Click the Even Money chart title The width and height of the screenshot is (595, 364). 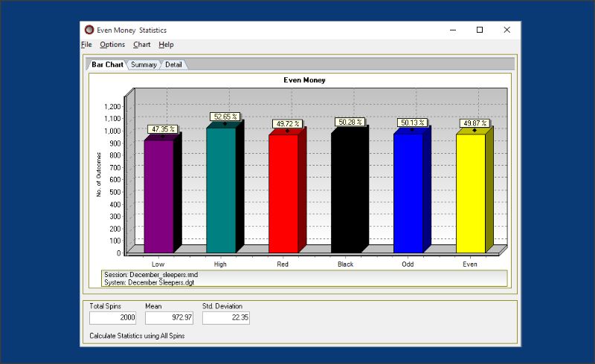tap(304, 80)
